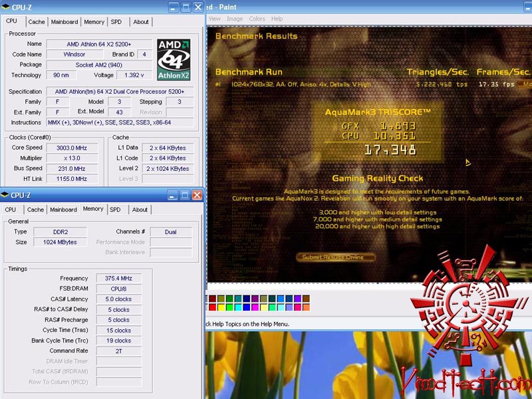Click Level 2 cache value 2 x 1024 KBytes
Screen dimensions: 532x399
[168, 169]
